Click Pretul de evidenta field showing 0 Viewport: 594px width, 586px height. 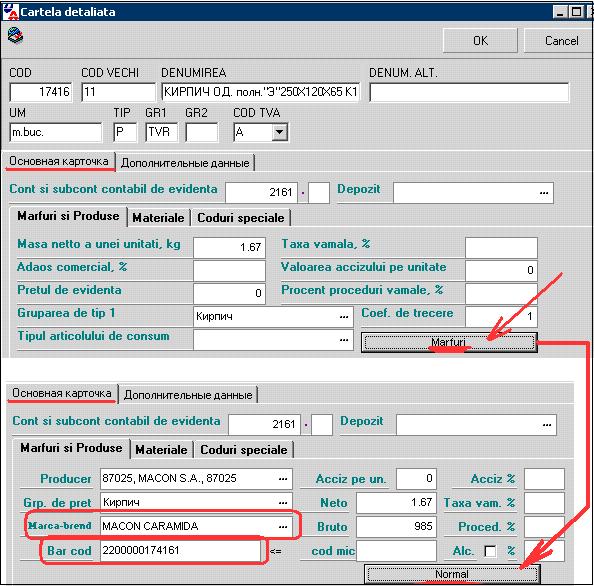pos(229,294)
